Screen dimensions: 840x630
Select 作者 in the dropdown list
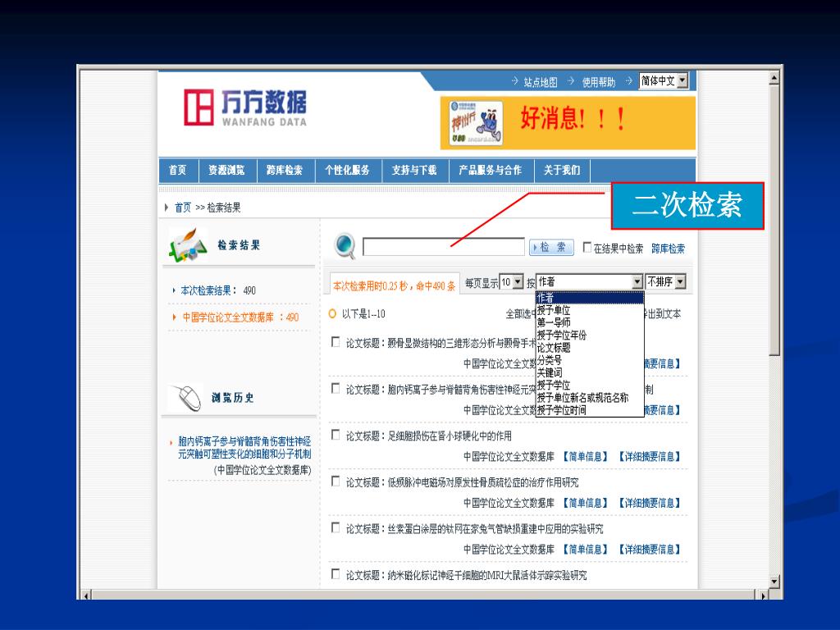coord(589,298)
